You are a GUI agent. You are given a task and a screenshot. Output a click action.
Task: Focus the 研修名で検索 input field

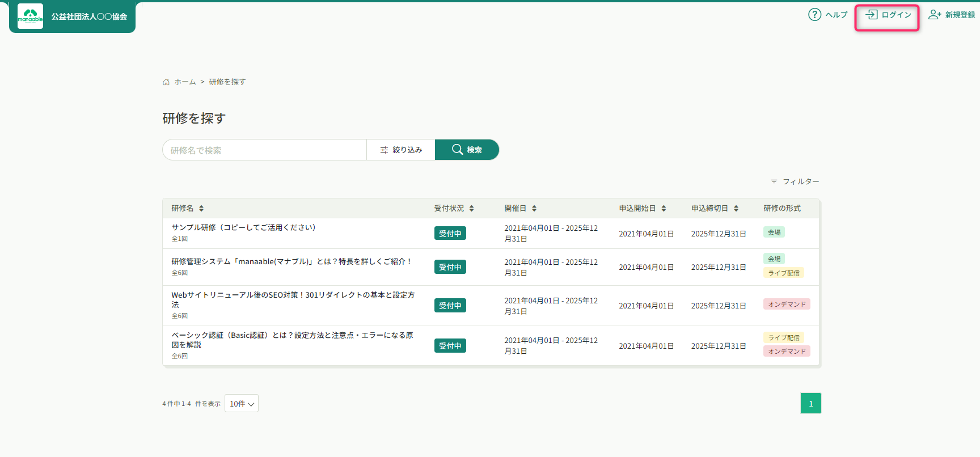tap(264, 150)
